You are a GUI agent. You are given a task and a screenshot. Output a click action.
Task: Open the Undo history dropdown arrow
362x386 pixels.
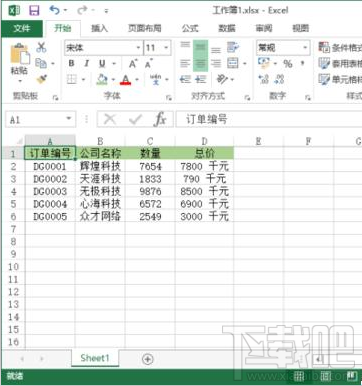pos(65,11)
